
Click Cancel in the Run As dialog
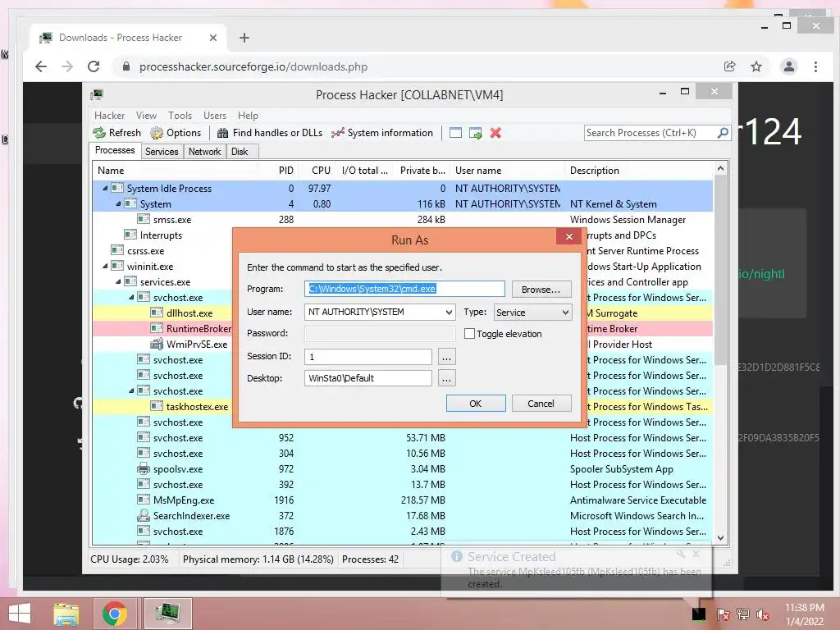541,404
